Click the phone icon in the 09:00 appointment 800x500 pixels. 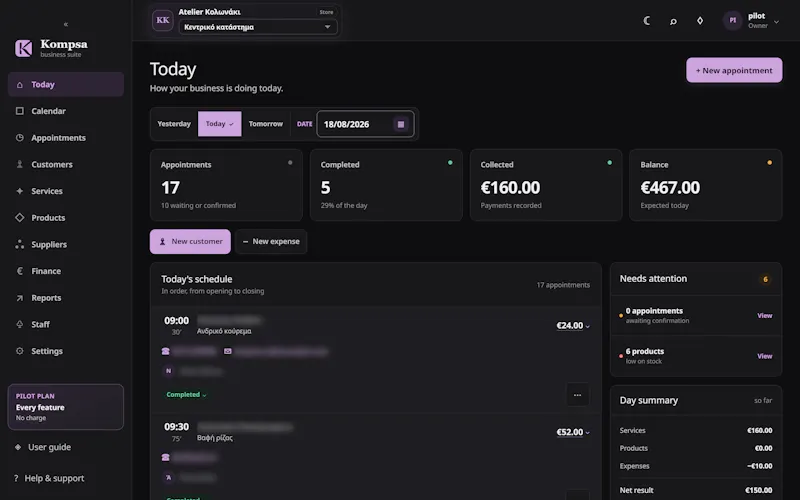[x=165, y=351]
